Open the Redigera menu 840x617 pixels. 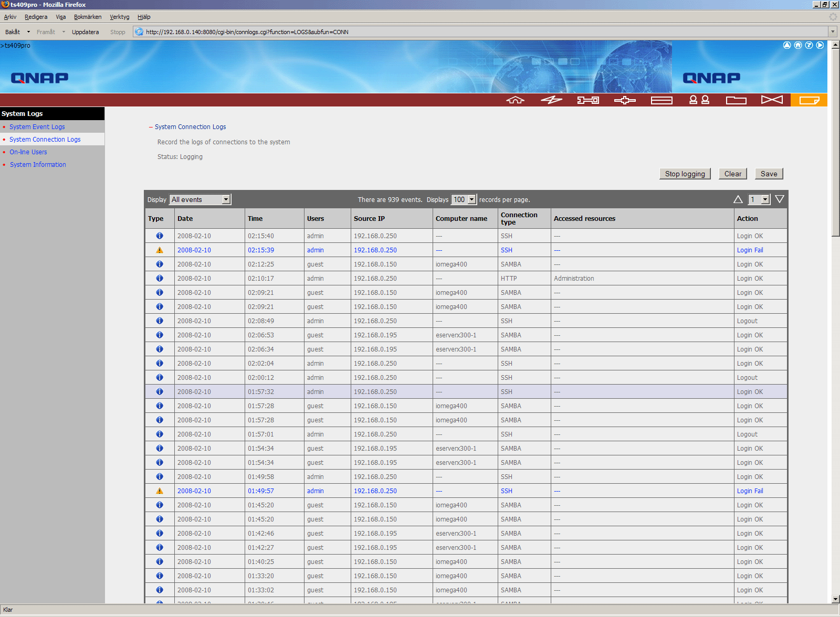[x=36, y=17]
